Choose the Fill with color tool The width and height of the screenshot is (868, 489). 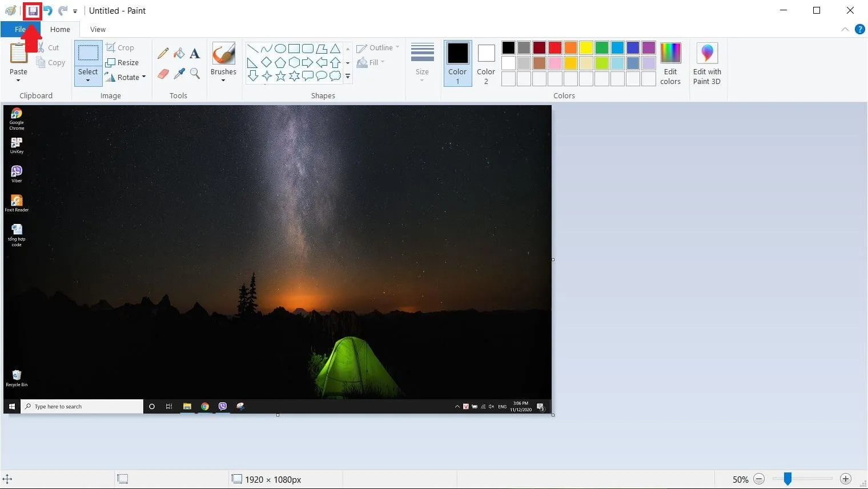[179, 53]
